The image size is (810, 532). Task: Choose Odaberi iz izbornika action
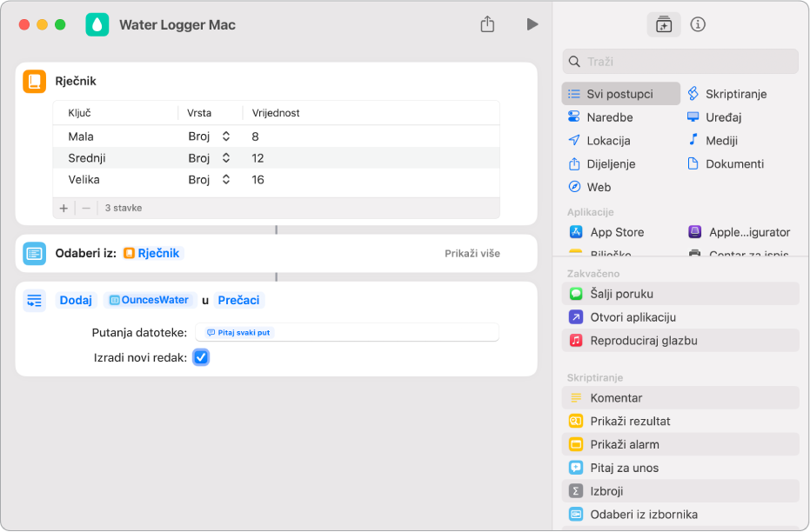(x=680, y=514)
